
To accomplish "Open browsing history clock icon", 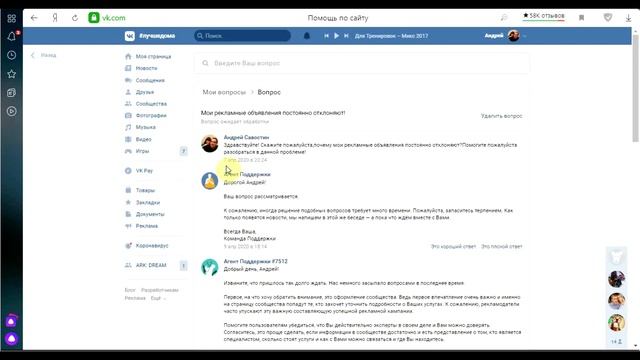I will pyautogui.click(x=11, y=55).
